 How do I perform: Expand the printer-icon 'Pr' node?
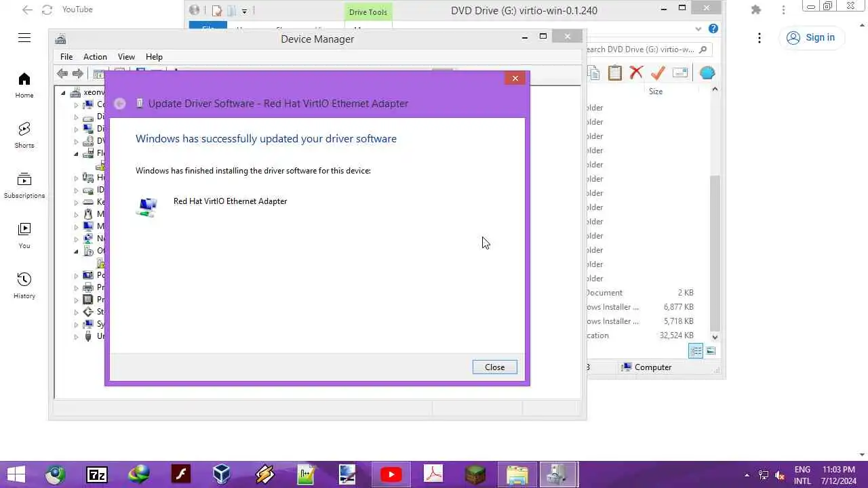point(77,287)
